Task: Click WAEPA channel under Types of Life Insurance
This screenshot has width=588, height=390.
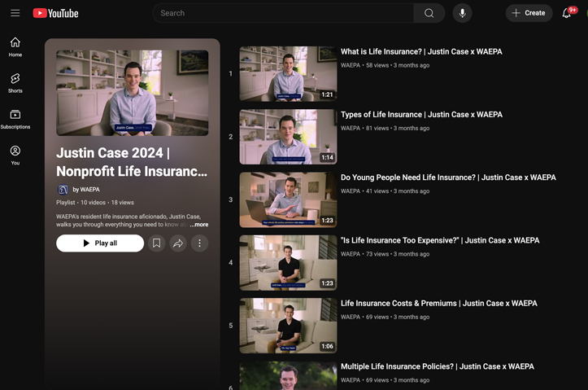Action: click(x=351, y=129)
